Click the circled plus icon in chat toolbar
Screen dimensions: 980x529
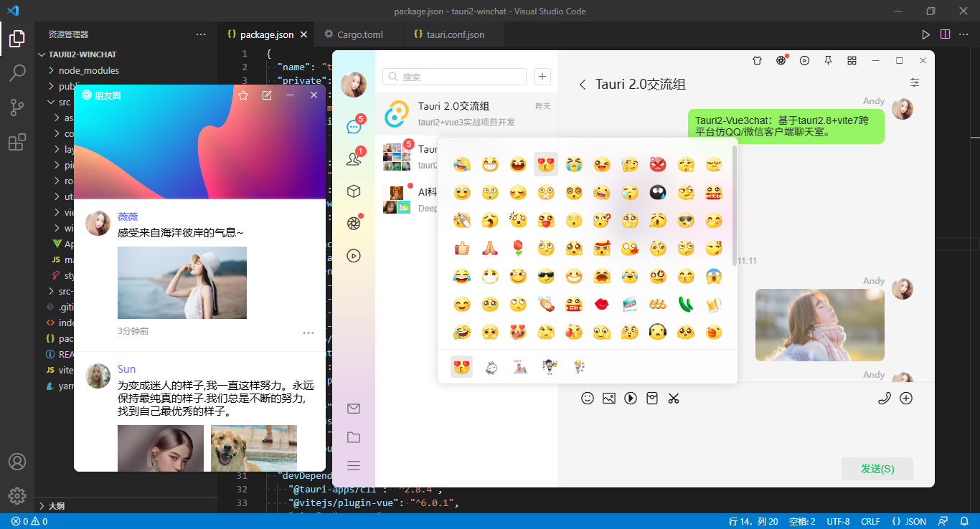click(906, 398)
